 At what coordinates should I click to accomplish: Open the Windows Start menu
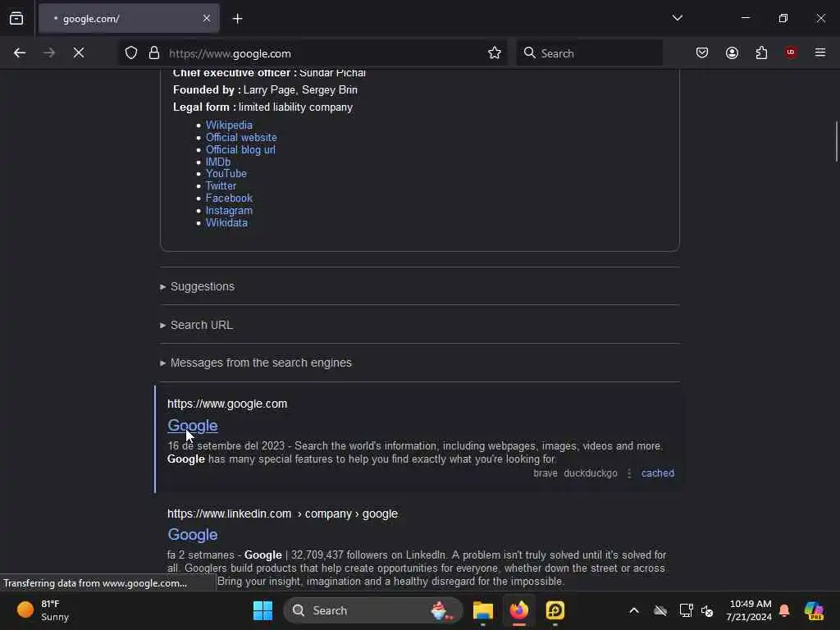click(262, 610)
